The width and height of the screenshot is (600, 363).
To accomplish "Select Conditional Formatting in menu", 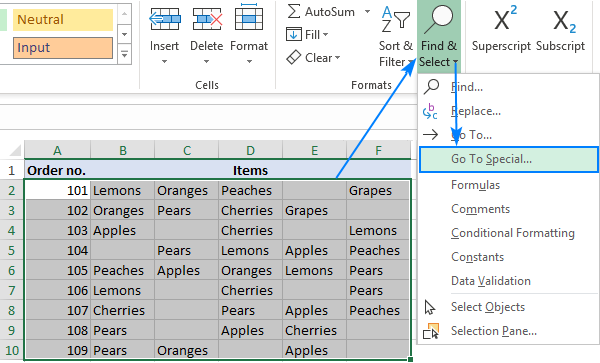I will pos(512,233).
